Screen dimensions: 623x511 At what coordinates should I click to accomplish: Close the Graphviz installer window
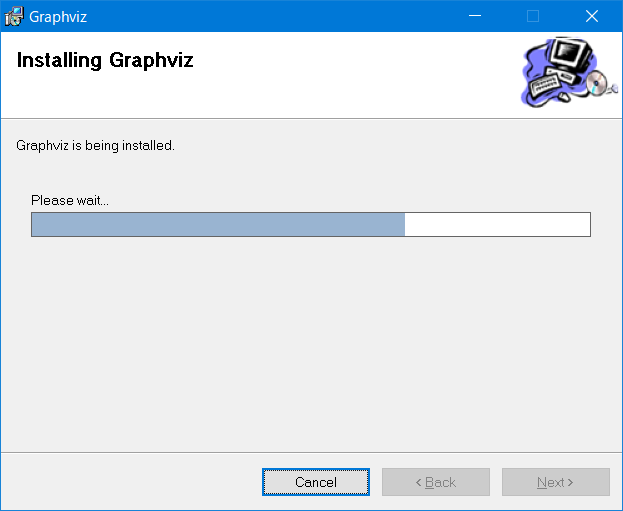click(x=592, y=16)
